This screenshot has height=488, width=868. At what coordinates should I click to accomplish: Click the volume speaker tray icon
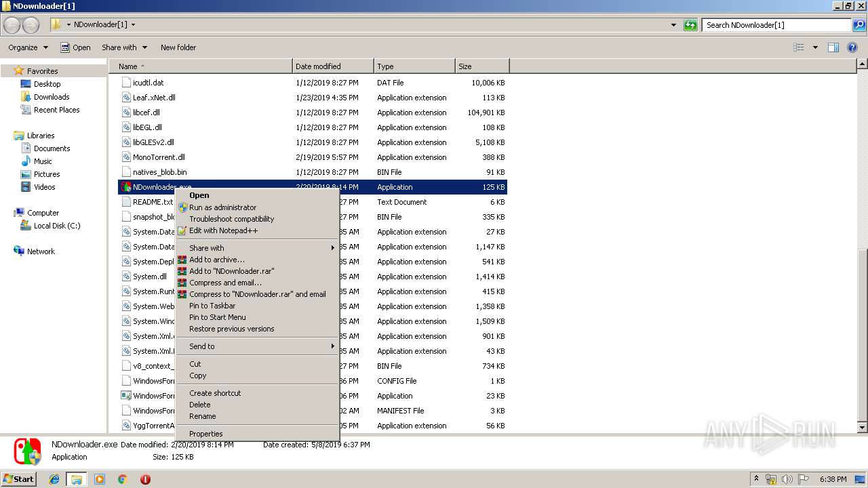click(787, 479)
